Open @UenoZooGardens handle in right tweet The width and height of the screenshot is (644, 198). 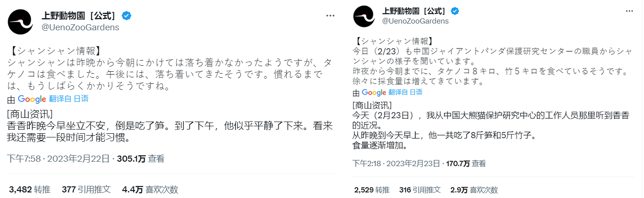[x=415, y=21]
